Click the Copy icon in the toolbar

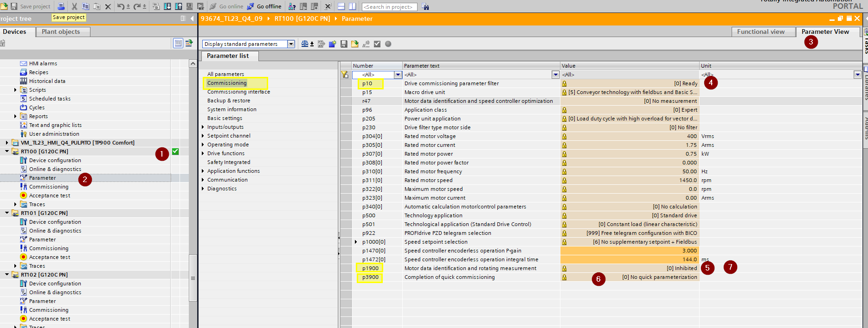click(86, 6)
